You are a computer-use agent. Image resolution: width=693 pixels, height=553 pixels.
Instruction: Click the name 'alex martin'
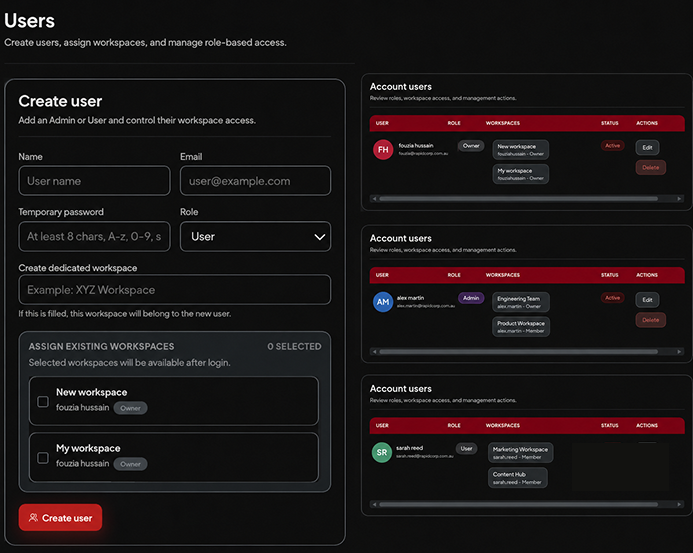point(410,298)
